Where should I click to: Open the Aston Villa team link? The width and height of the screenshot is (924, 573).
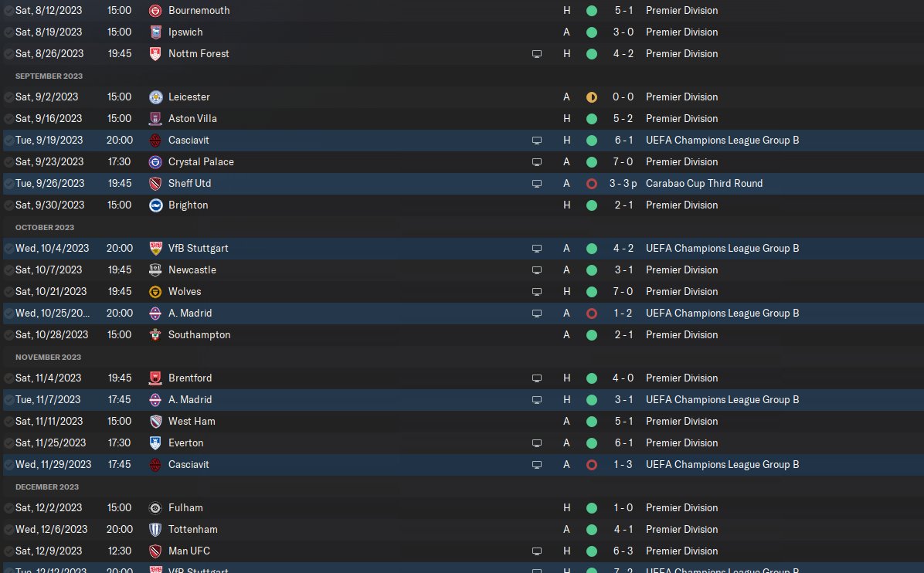[x=192, y=119]
